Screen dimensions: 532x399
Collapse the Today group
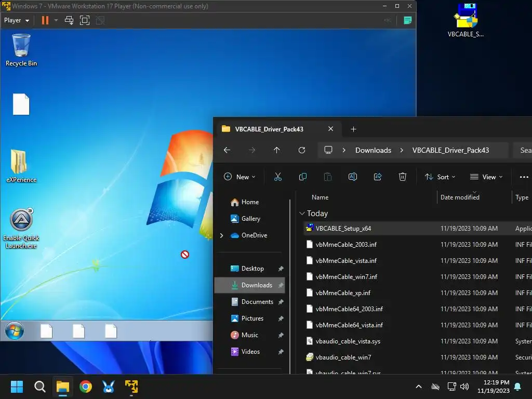pyautogui.click(x=302, y=214)
